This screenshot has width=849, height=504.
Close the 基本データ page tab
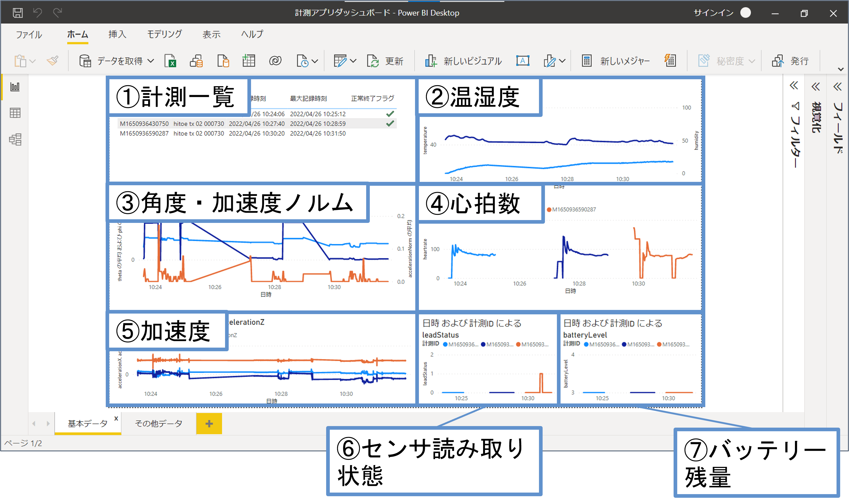coord(116,419)
